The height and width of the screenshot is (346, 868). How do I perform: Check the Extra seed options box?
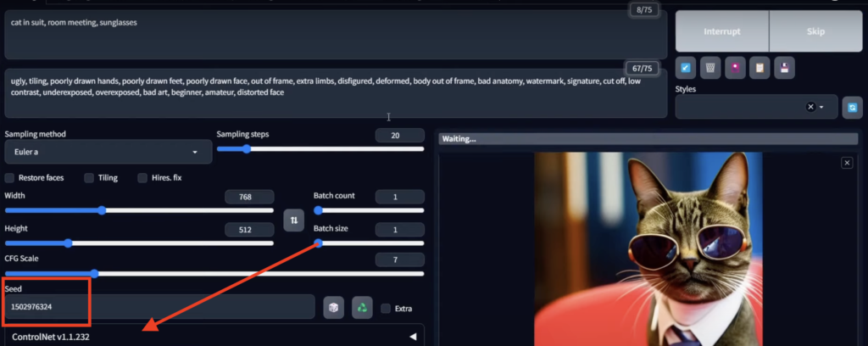coord(386,308)
